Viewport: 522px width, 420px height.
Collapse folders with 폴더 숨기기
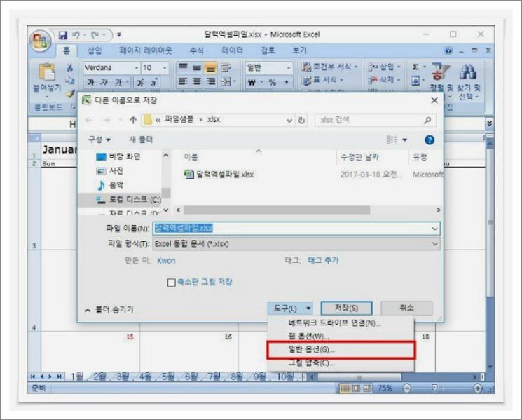click(x=109, y=309)
